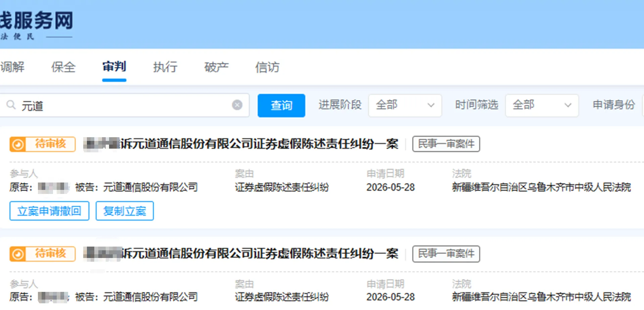Click the 待审核 status badge on second case

click(42, 254)
